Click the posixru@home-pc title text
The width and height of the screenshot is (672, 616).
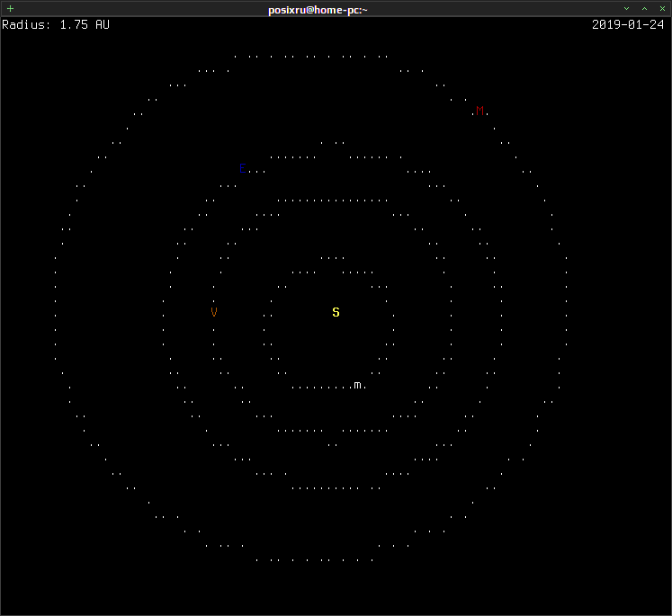(318, 9)
